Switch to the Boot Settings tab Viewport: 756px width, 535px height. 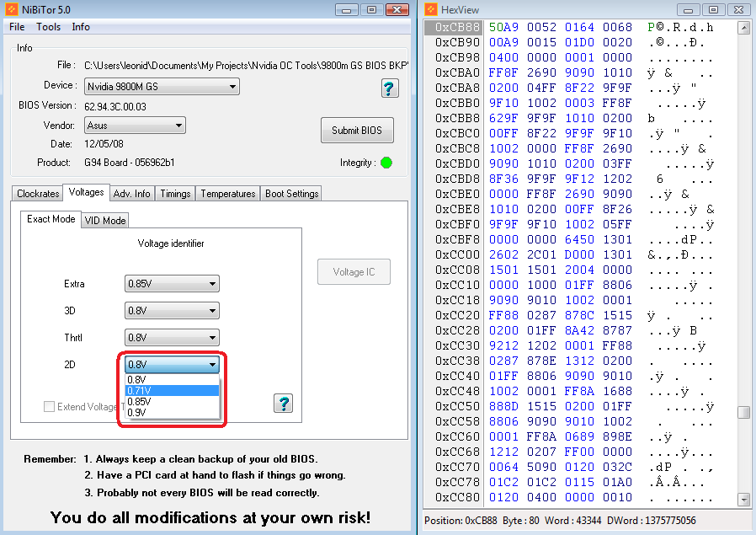(291, 194)
